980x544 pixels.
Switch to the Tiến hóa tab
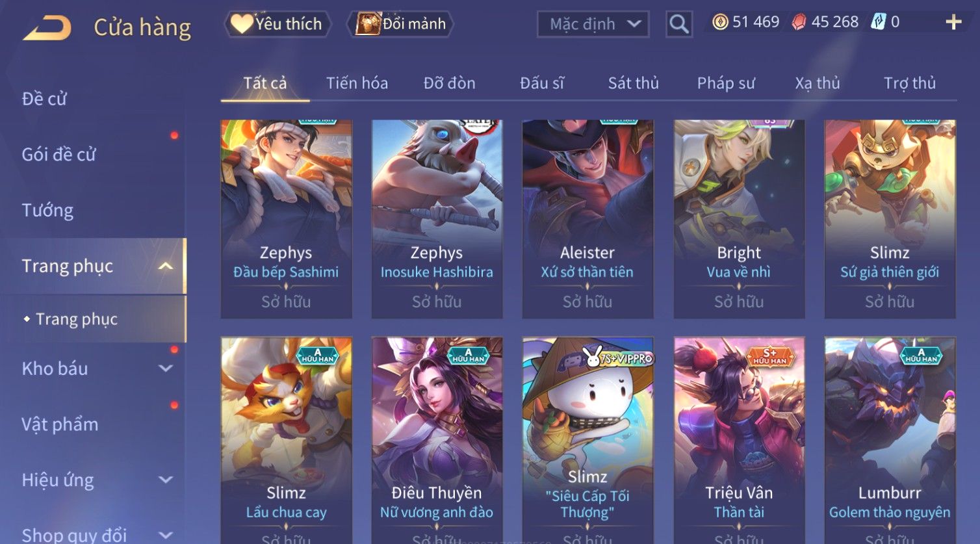(x=357, y=83)
